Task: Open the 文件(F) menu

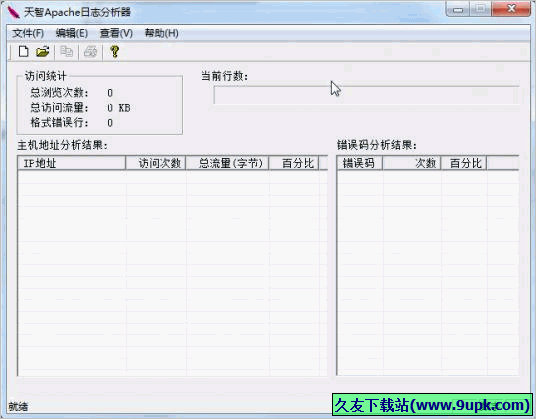Action: (28, 33)
